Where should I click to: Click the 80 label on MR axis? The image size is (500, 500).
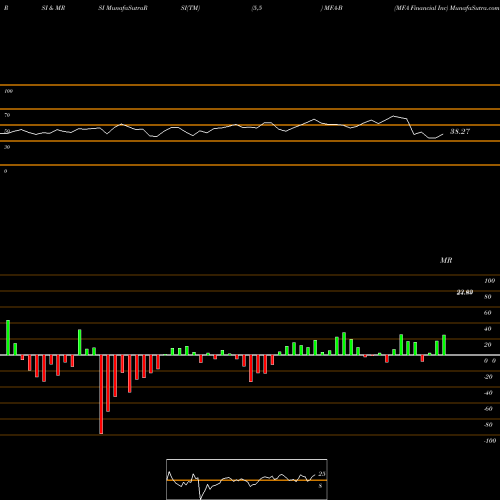(x=487, y=297)
